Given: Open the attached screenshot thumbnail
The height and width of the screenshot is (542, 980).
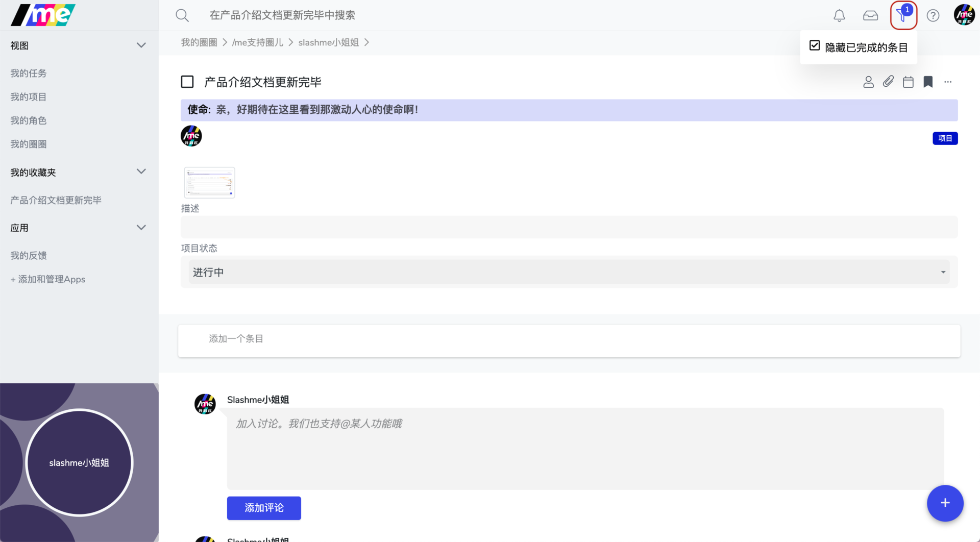Looking at the screenshot, I should (209, 182).
